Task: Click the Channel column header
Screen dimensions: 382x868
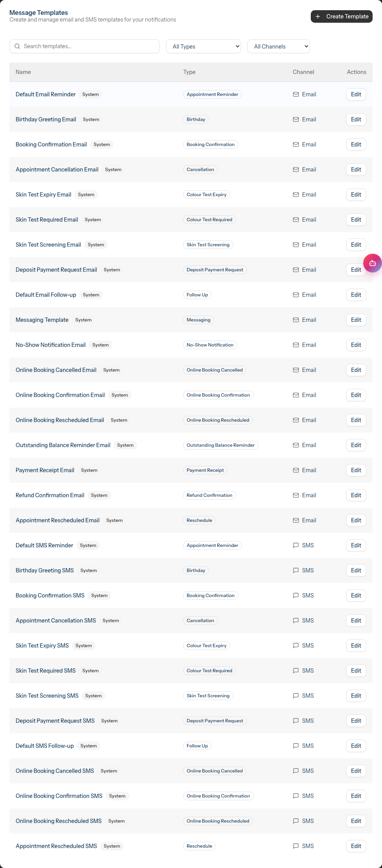Action: pos(303,72)
